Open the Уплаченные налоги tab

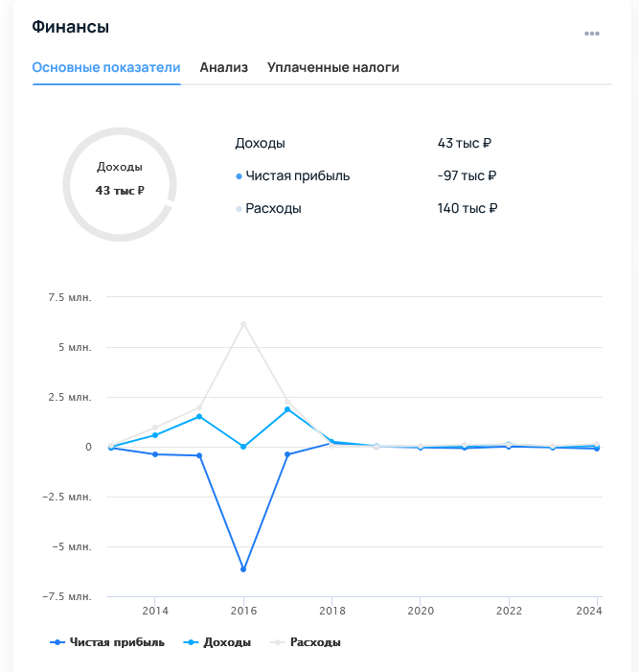(x=332, y=67)
